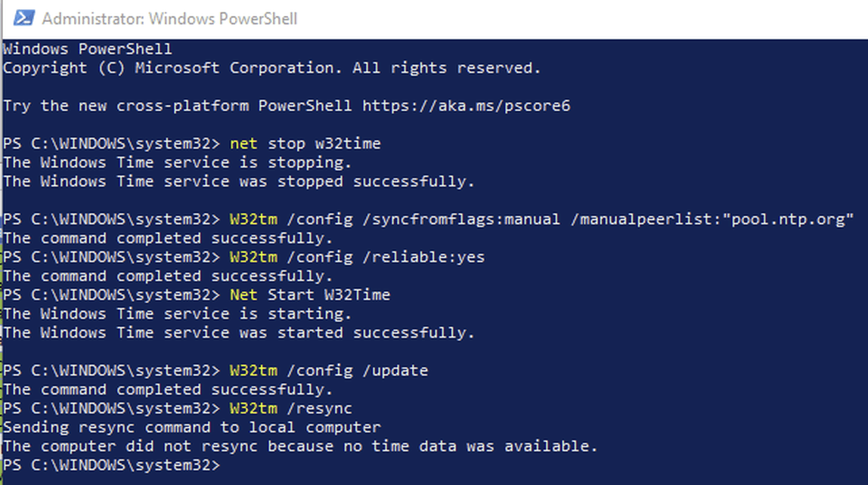Click the 'net stop w32time' command

tap(305, 144)
